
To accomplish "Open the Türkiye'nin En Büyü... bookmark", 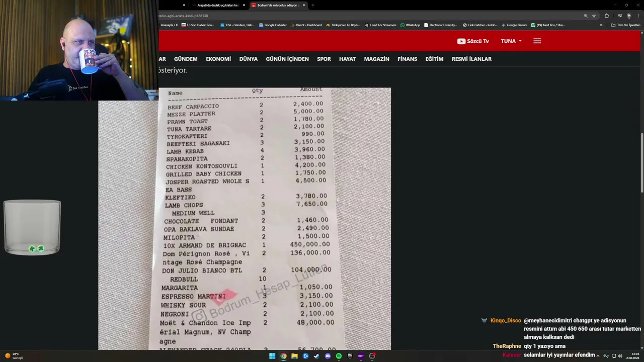I will (x=343, y=25).
